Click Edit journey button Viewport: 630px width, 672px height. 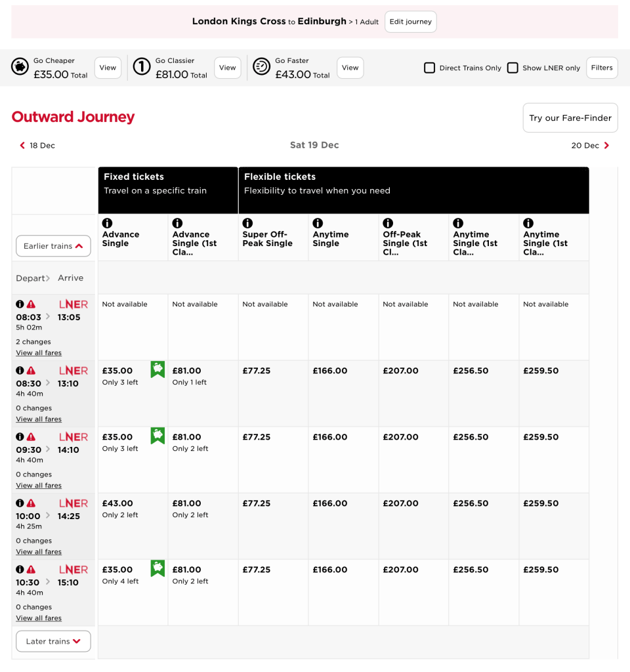[410, 22]
